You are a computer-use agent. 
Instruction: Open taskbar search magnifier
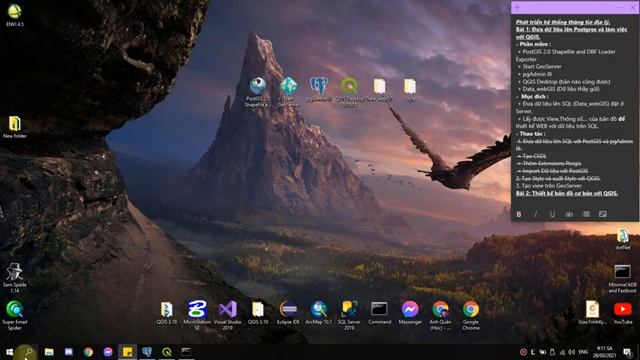[x=29, y=352]
